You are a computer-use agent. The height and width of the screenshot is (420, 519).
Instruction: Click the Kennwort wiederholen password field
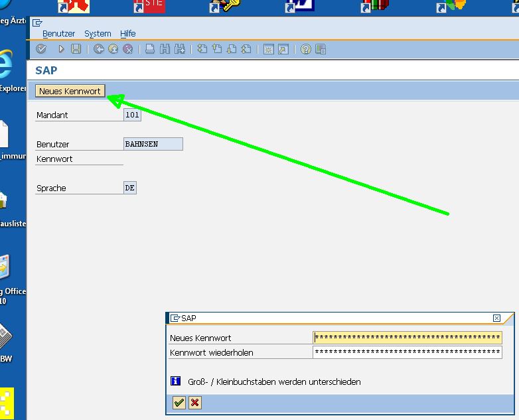click(x=407, y=352)
